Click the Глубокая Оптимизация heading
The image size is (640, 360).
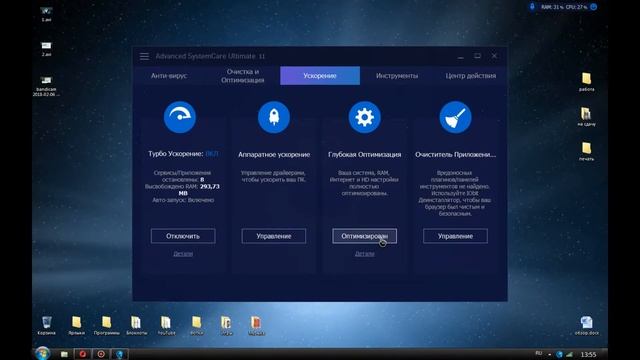tap(364, 155)
